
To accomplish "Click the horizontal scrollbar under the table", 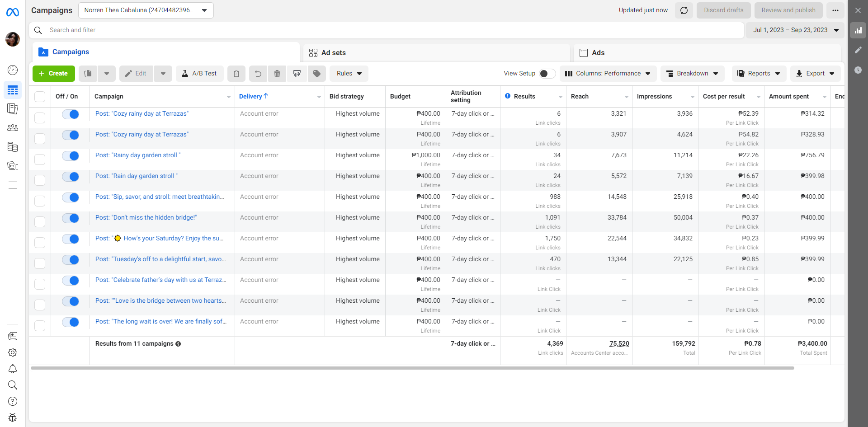I will (412, 368).
